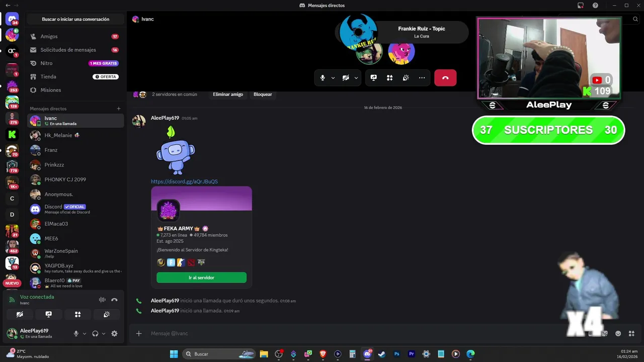
Task: Click Ir al servidor button
Action: 201,278
